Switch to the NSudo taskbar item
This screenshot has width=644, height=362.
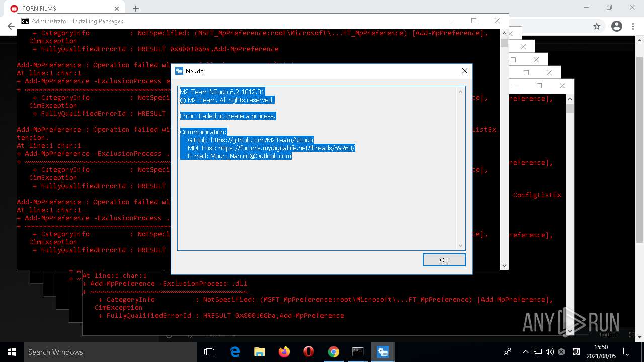click(x=382, y=352)
